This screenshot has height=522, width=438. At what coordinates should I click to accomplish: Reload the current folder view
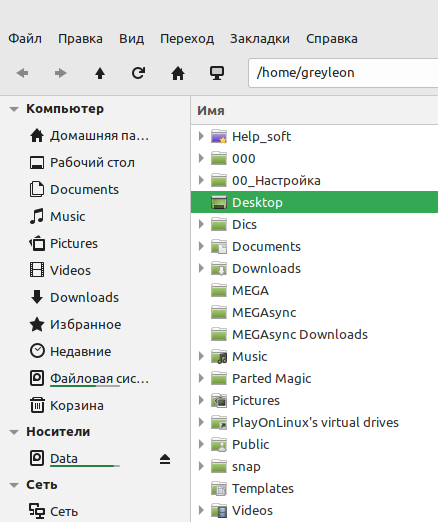[x=138, y=73]
